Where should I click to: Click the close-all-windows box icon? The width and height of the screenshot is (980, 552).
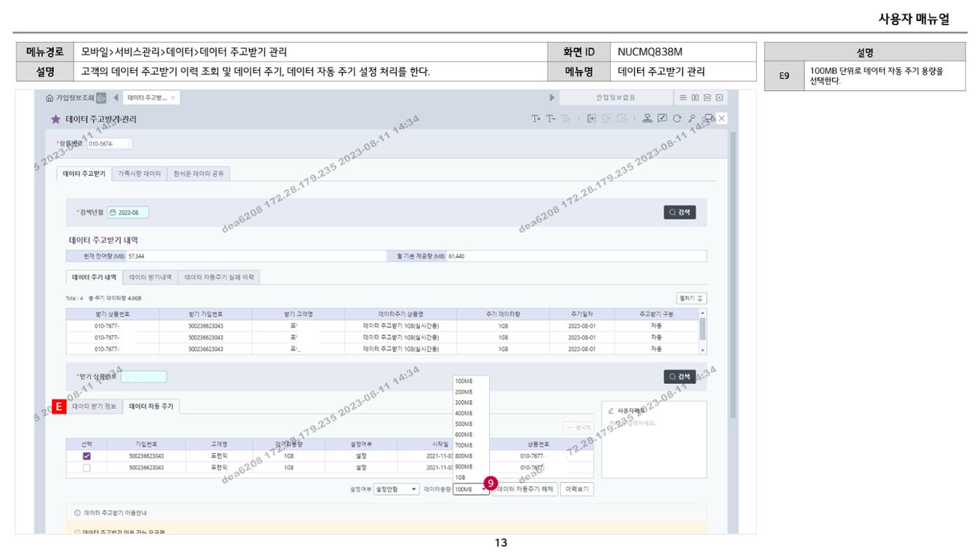[719, 97]
